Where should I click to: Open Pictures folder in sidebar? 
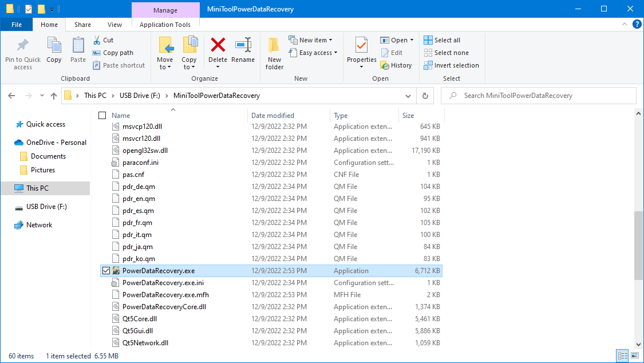point(37,170)
